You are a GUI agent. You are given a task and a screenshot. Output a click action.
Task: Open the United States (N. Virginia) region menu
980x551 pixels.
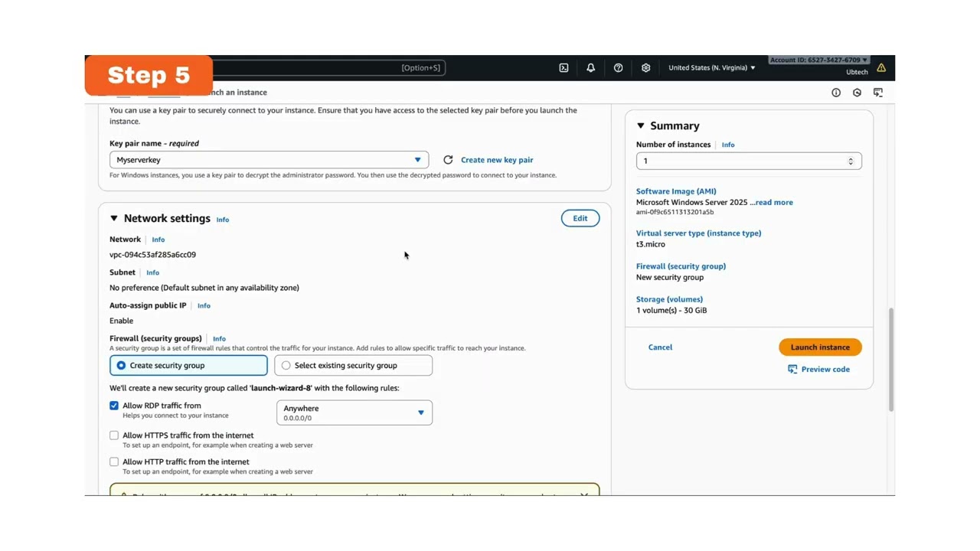(712, 68)
